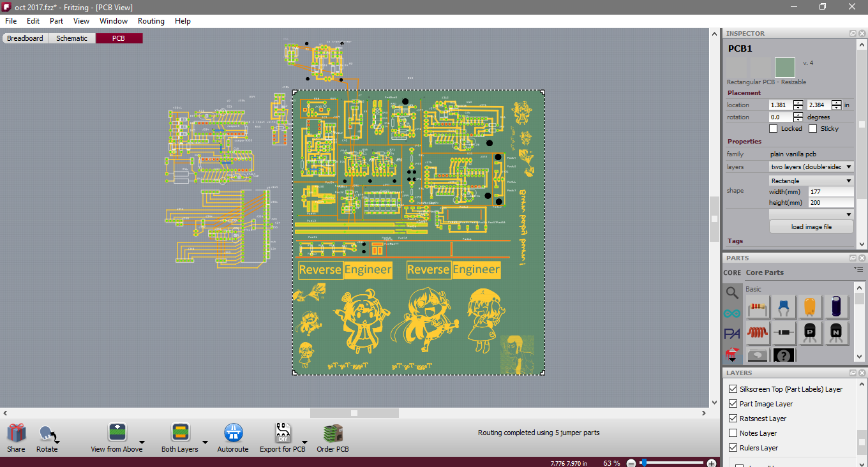Hide the Ratsnest Layer

click(x=733, y=419)
